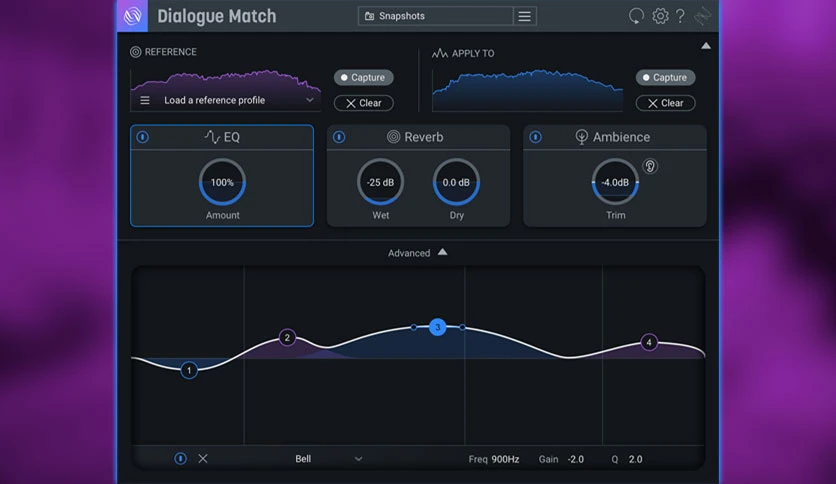Select EQ node 3

(x=438, y=327)
